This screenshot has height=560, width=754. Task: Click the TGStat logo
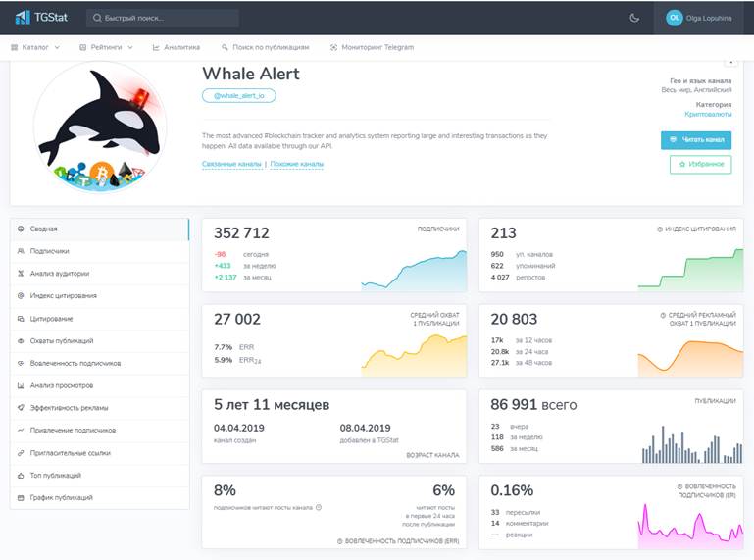(41, 18)
